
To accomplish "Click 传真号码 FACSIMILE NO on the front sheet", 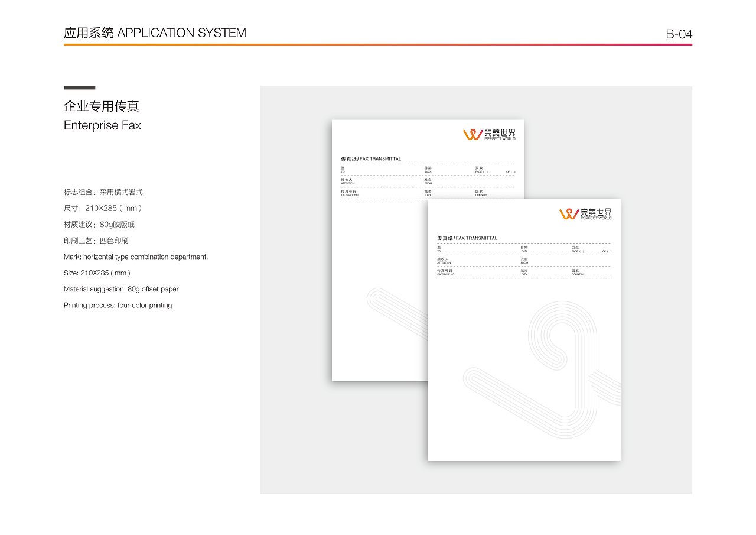I will [446, 273].
